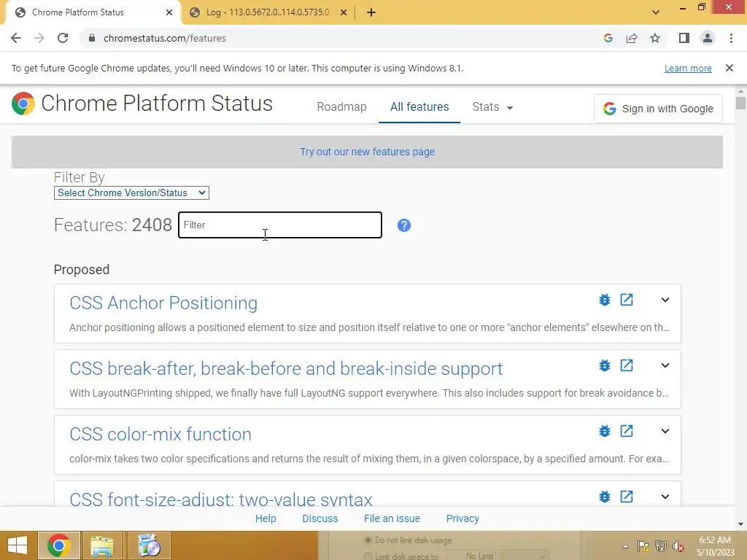Open the Action Center flag icon
The image size is (747, 560).
(x=643, y=546)
